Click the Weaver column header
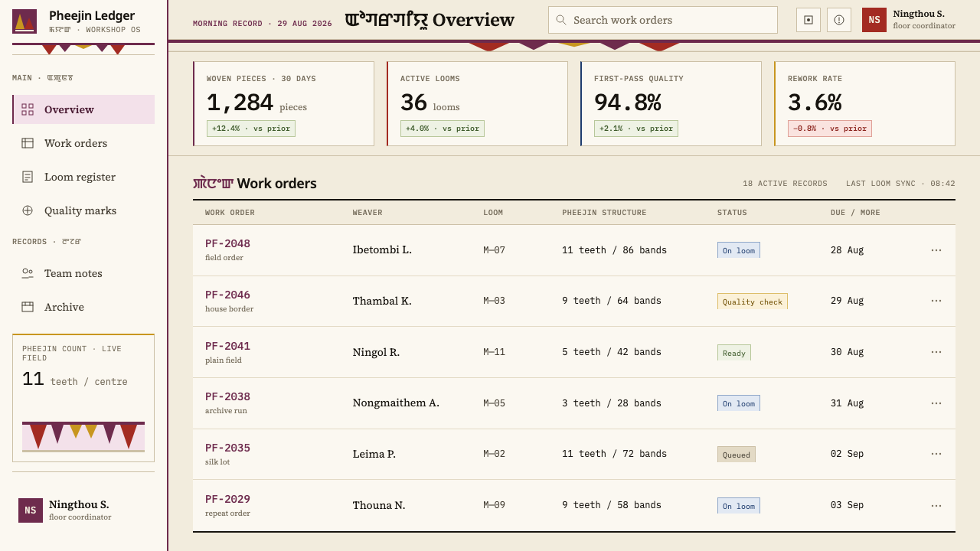 (x=367, y=213)
